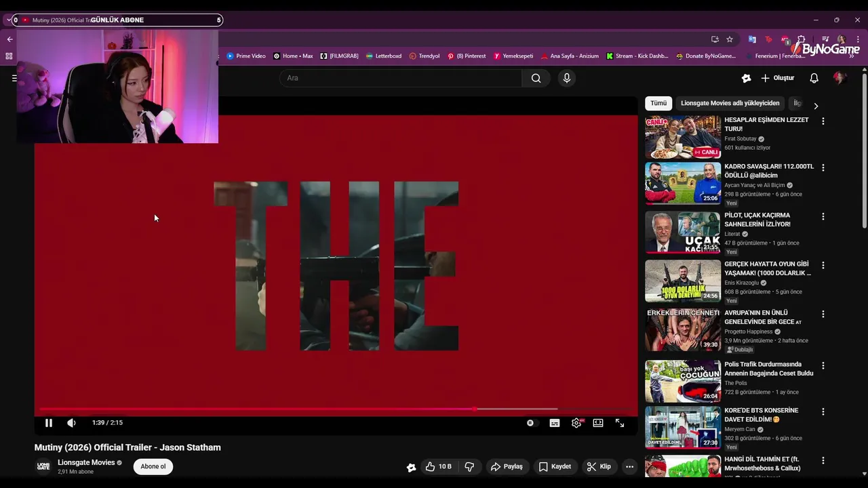
Task: Open the Oluştur create menu
Action: [x=777, y=78]
